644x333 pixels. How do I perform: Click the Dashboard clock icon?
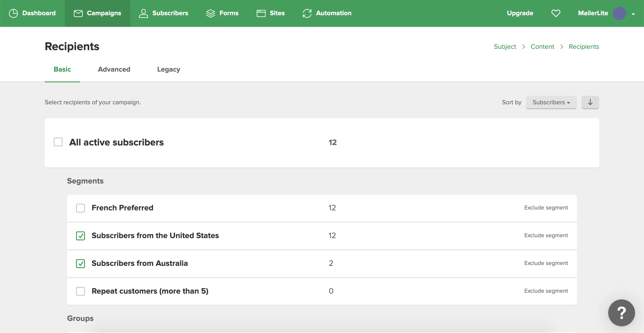[x=13, y=13]
